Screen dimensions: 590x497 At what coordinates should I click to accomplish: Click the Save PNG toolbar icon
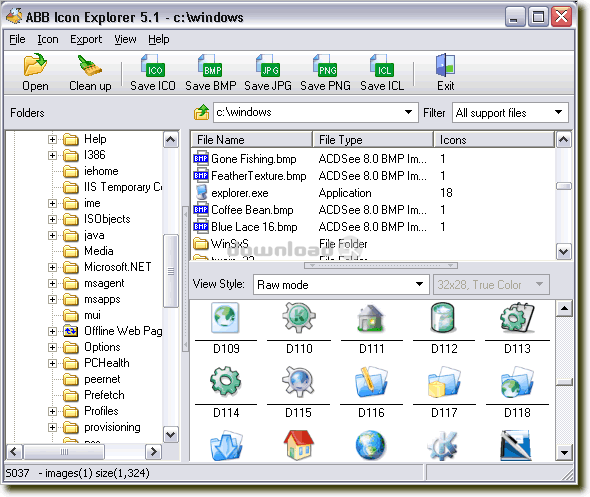[325, 65]
